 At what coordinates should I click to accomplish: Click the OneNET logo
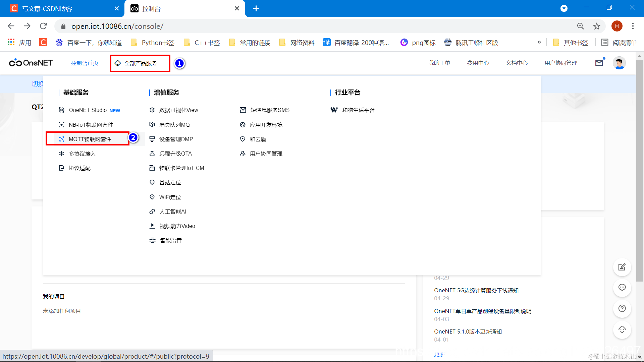tap(31, 63)
